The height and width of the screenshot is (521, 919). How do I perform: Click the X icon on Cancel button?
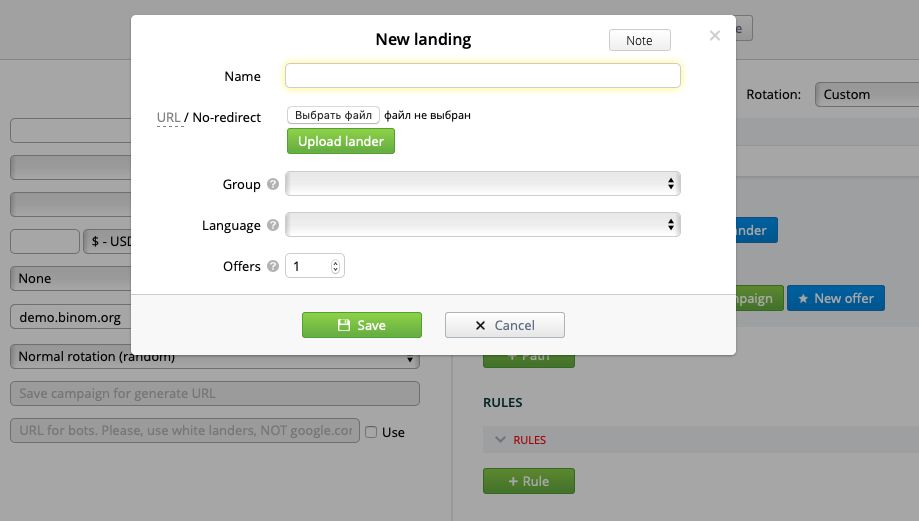click(481, 325)
